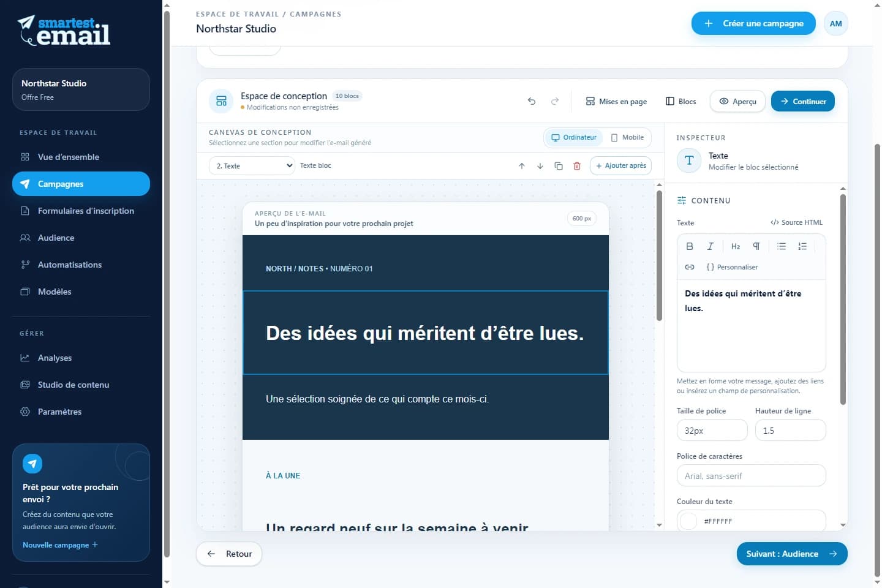Open Automatisations in sidebar

pyautogui.click(x=81, y=265)
